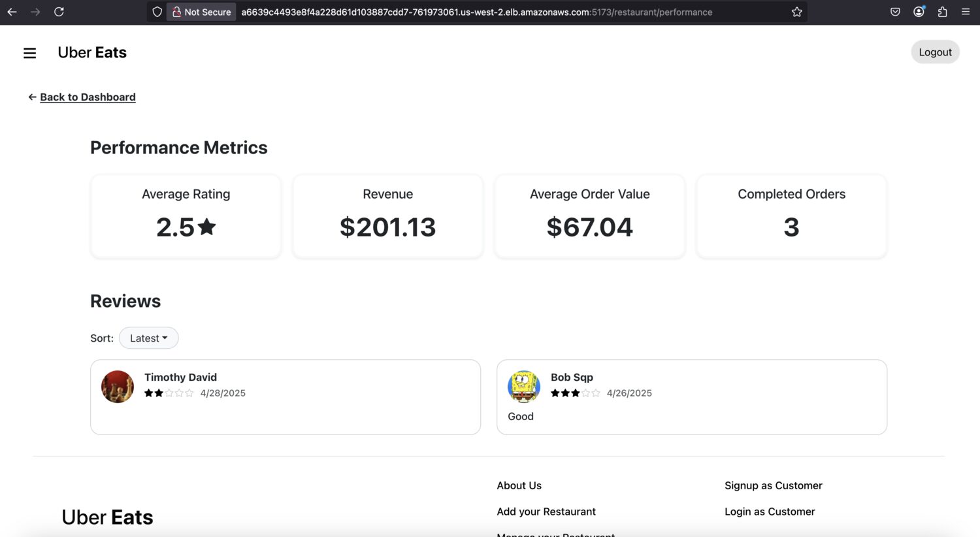Open the About Us footer link
Image resolution: width=980 pixels, height=537 pixels.
(x=519, y=485)
